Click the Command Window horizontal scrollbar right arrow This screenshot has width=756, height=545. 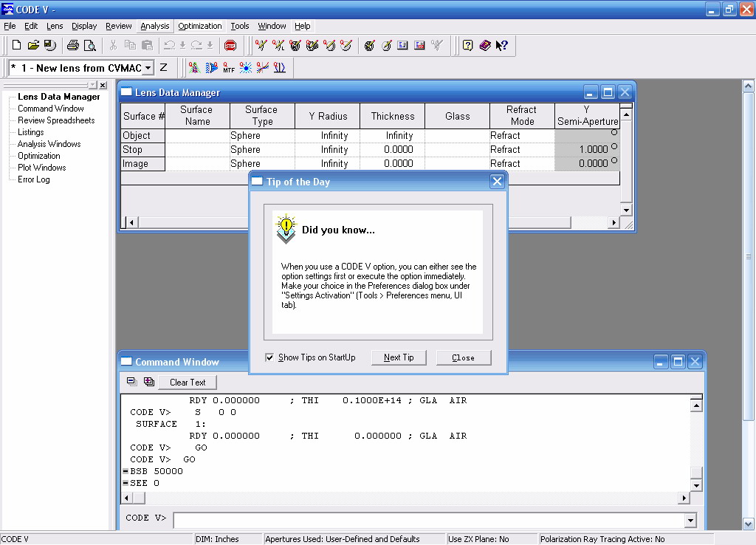[684, 498]
